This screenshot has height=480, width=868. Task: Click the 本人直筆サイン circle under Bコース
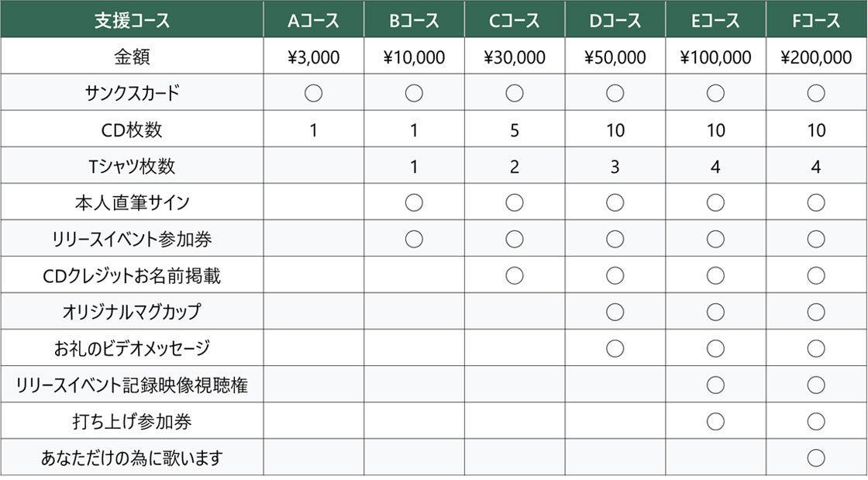click(x=414, y=202)
